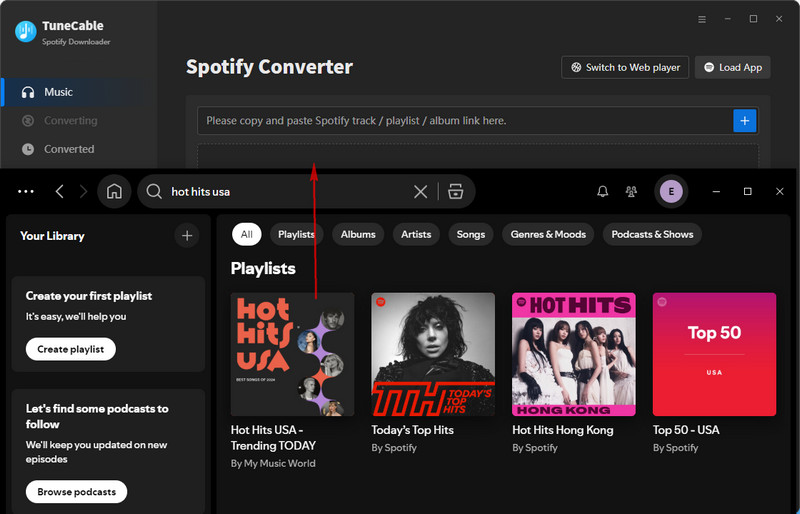
Task: Click the Playlists section heading
Action: 263,268
